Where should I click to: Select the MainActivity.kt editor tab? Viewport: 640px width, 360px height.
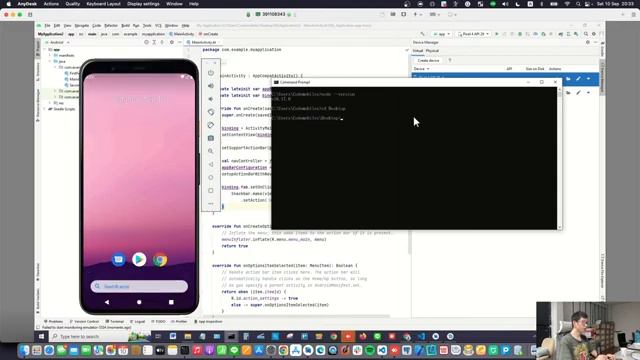pyautogui.click(x=204, y=42)
